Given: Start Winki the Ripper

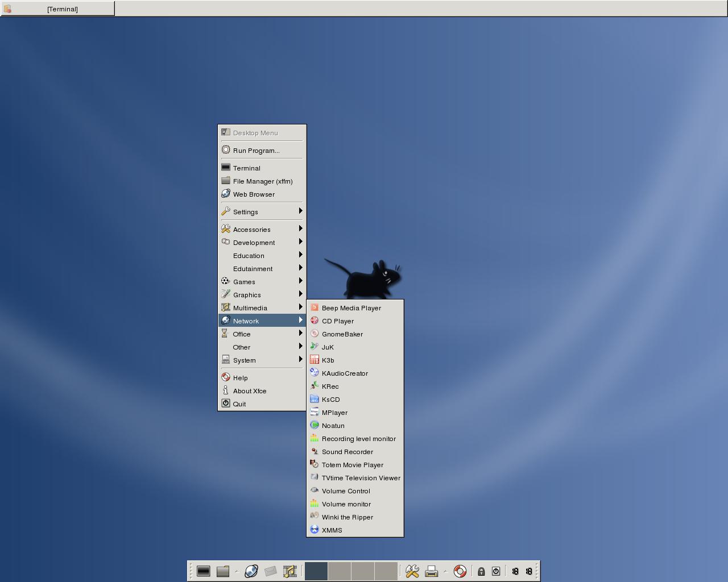Looking at the screenshot, I should pyautogui.click(x=355, y=517).
